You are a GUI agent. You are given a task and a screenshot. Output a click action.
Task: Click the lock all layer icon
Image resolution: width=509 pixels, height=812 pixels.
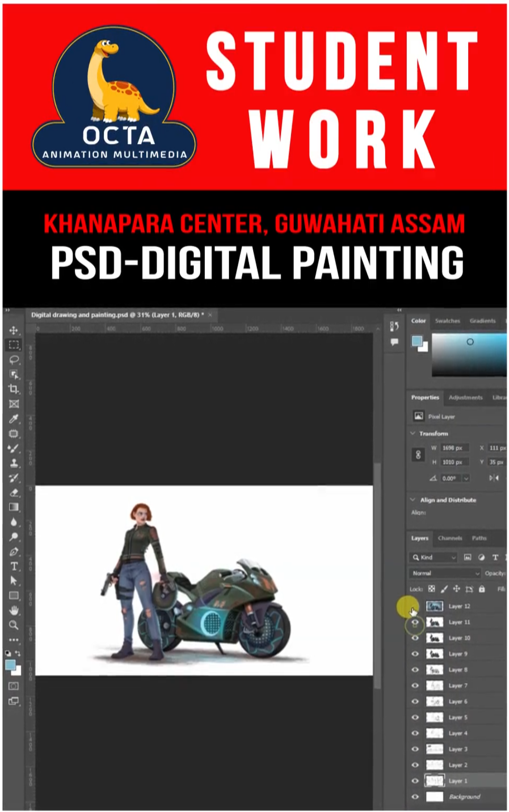coord(482,589)
